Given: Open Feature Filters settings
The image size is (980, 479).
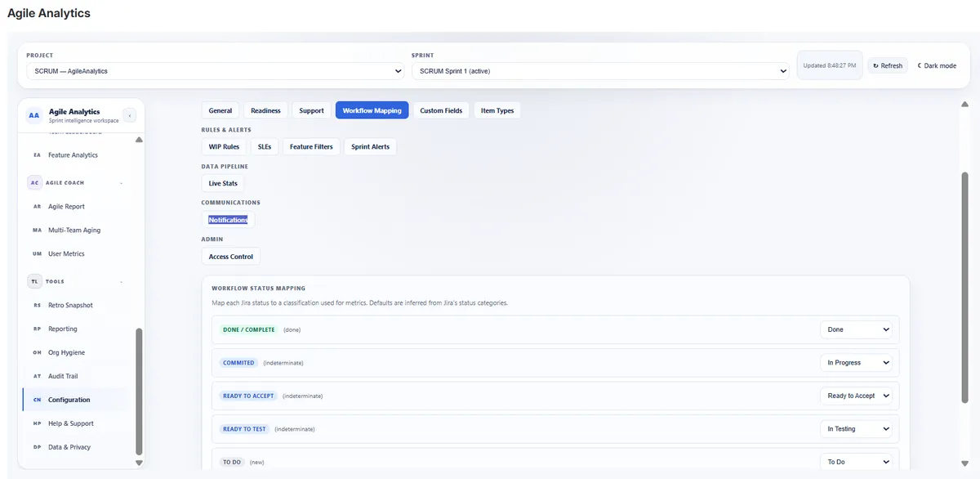Looking at the screenshot, I should (311, 147).
